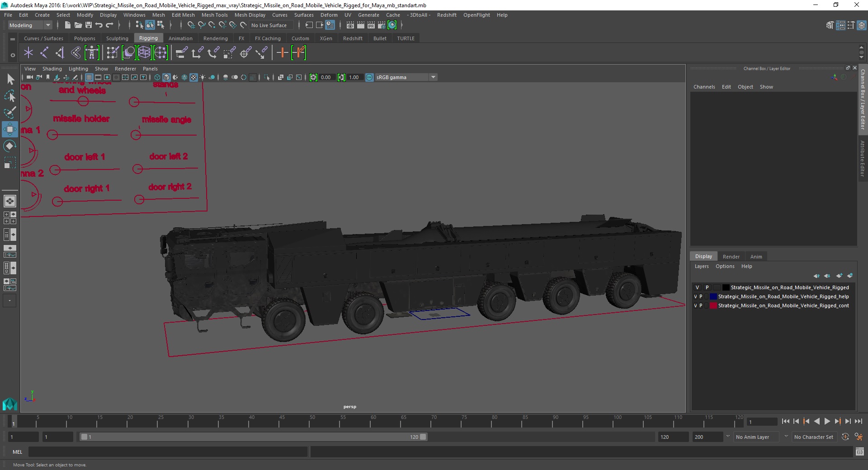Open the shelf options gear menu
The width and height of the screenshot is (868, 470).
click(x=13, y=55)
